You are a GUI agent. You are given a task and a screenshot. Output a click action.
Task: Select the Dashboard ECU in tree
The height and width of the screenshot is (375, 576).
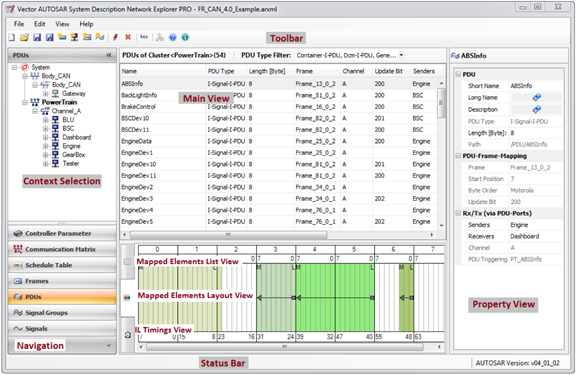click(76, 137)
